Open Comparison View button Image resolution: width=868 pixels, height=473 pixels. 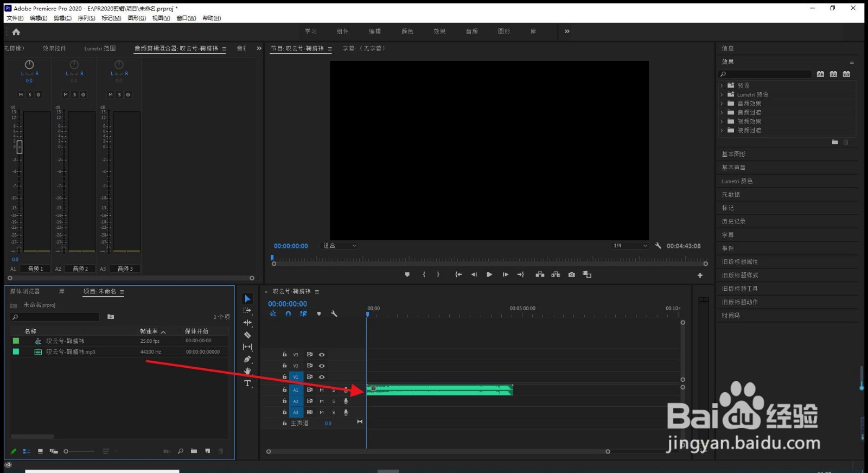(587, 274)
